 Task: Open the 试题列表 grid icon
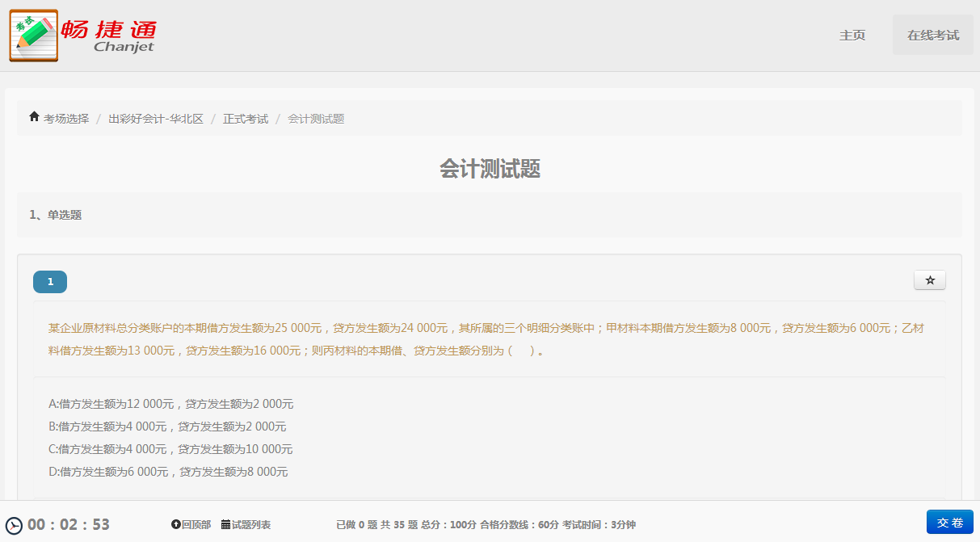pos(225,525)
